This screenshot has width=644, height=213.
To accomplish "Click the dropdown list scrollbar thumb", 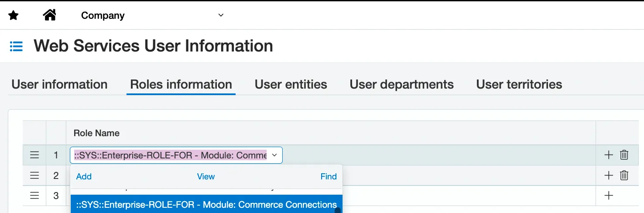I will coord(338,210).
